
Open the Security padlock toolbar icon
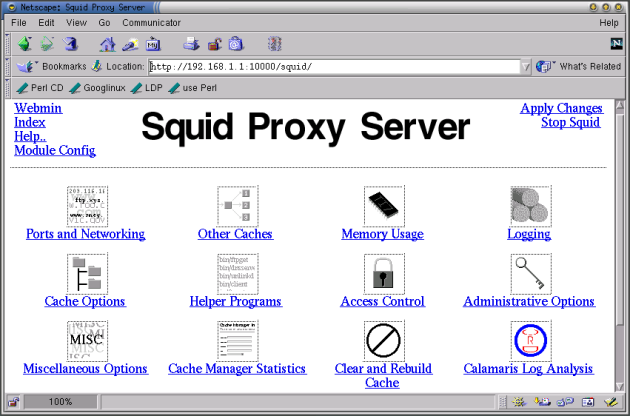coord(214,44)
